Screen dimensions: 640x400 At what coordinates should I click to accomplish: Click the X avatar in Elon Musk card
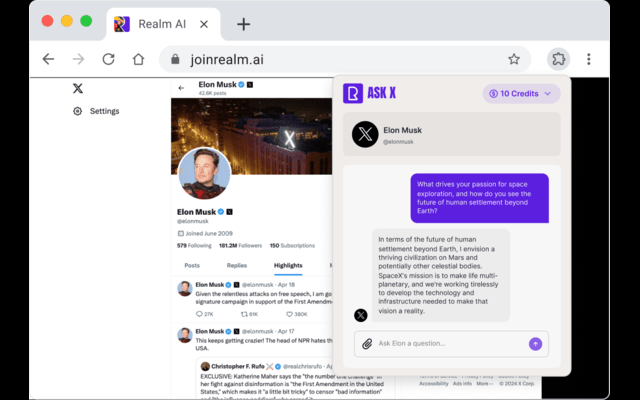tap(365, 134)
